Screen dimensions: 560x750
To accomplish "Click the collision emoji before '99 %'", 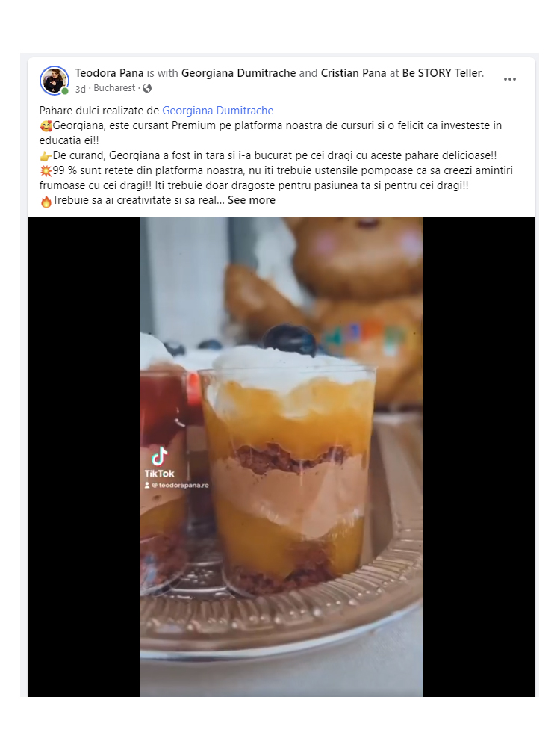I will click(46, 171).
